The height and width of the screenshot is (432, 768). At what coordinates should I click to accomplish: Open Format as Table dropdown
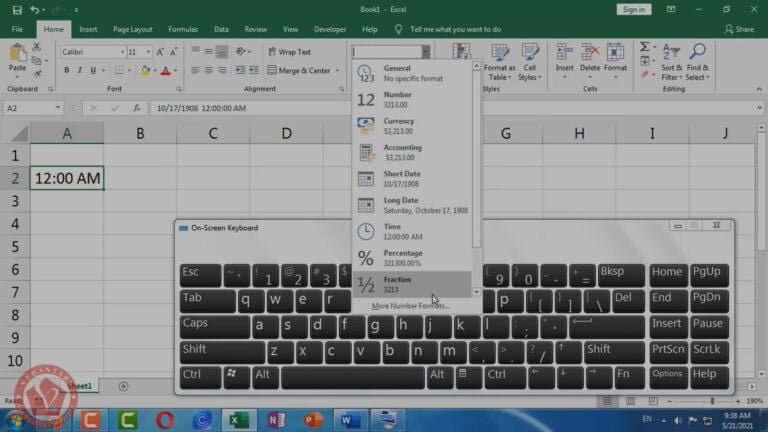[x=499, y=62]
